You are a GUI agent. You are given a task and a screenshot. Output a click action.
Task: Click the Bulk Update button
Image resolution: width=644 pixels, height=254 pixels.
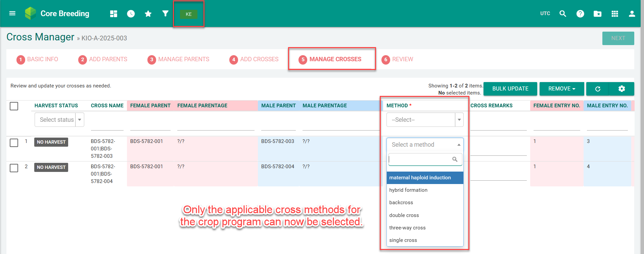(x=510, y=89)
